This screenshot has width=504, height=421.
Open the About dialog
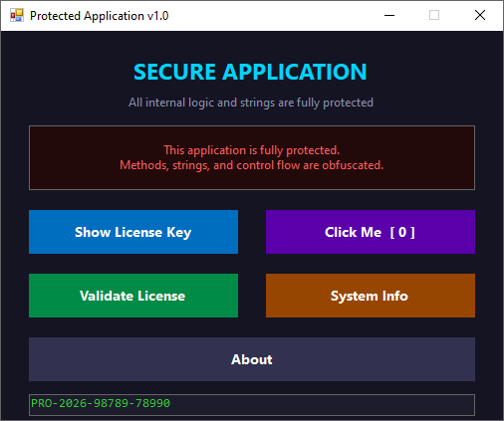(252, 359)
